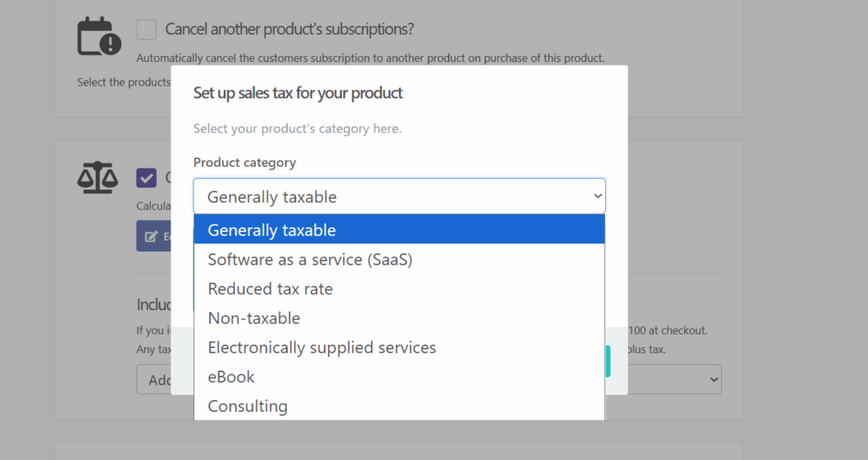
Task: Click the "Product category" field label
Action: click(244, 163)
